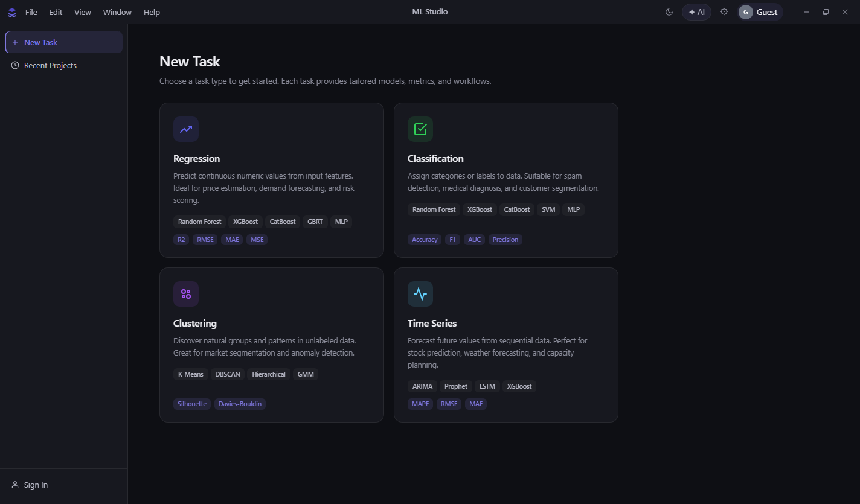Click the clock icon beside Recent Projects
This screenshot has width=860, height=504.
point(15,65)
